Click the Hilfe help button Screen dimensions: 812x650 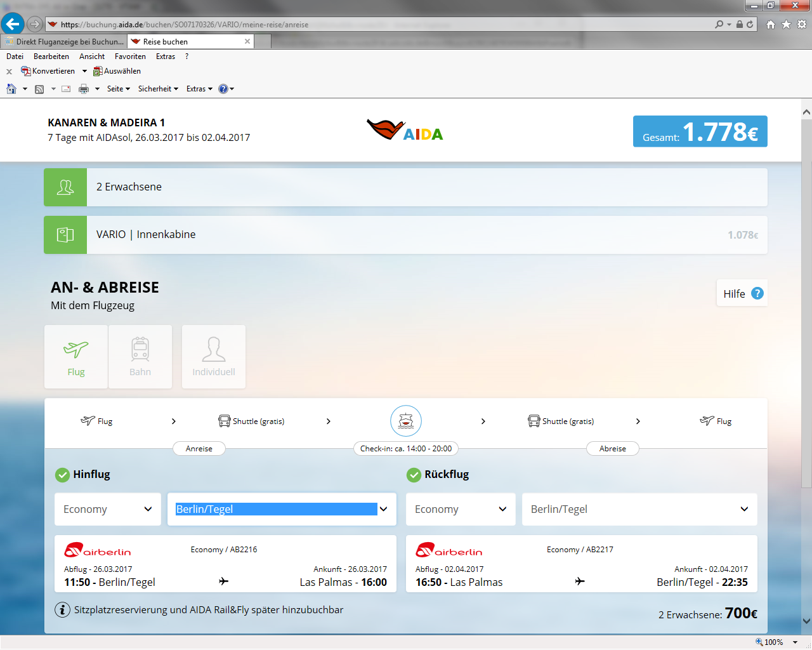(742, 293)
